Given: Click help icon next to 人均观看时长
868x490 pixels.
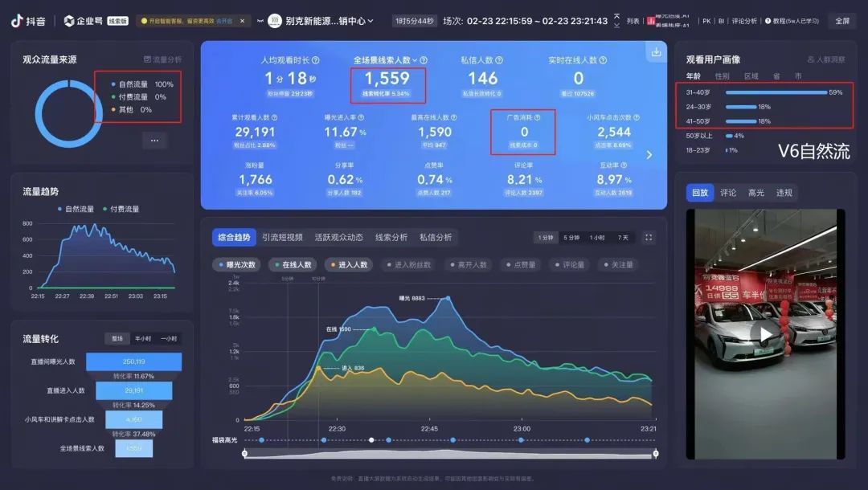Looking at the screenshot, I should (316, 60).
